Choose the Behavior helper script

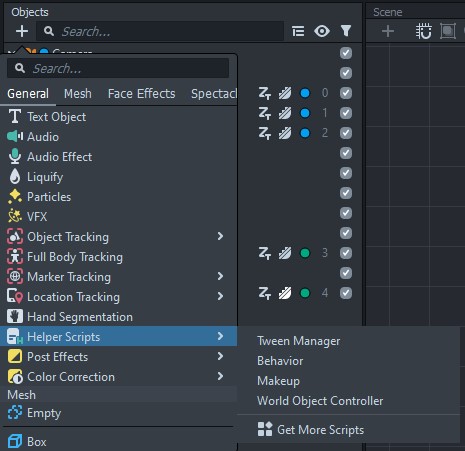click(x=280, y=361)
